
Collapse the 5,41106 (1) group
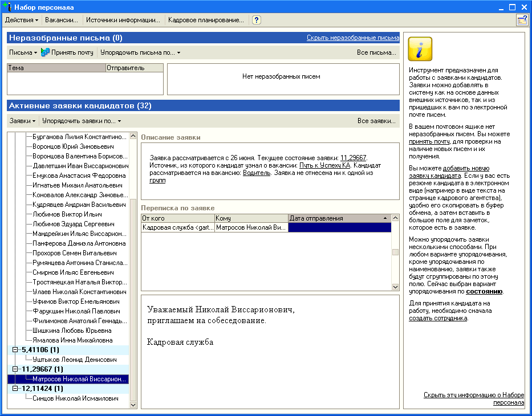15,349
